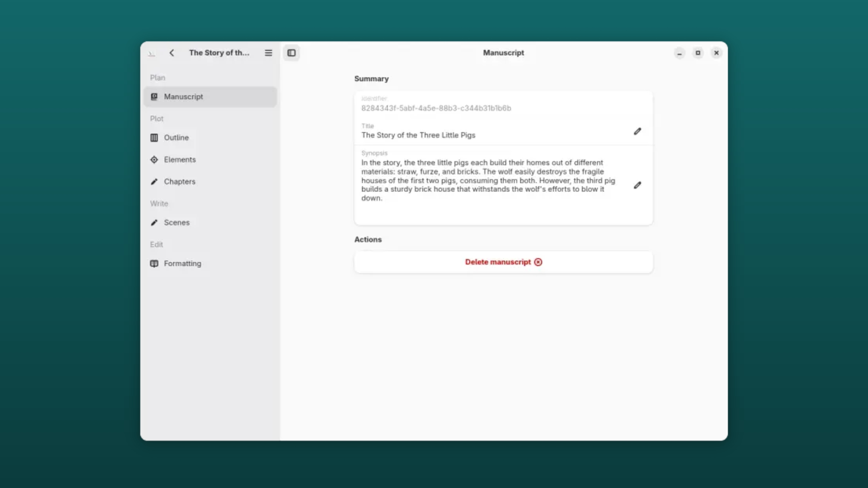Screen dimensions: 868x488
Task: Click the Write section label
Action: [x=159, y=204]
